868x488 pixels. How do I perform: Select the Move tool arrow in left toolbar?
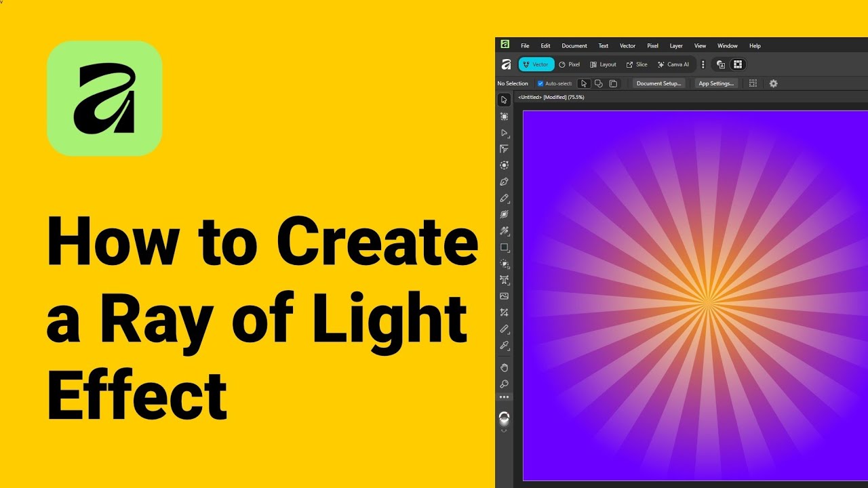point(504,100)
